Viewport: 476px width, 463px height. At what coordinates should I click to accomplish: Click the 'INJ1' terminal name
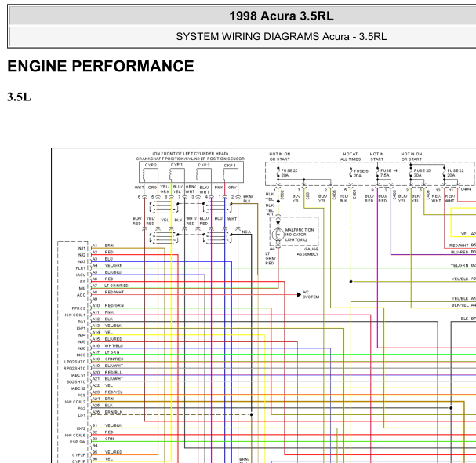(82, 249)
